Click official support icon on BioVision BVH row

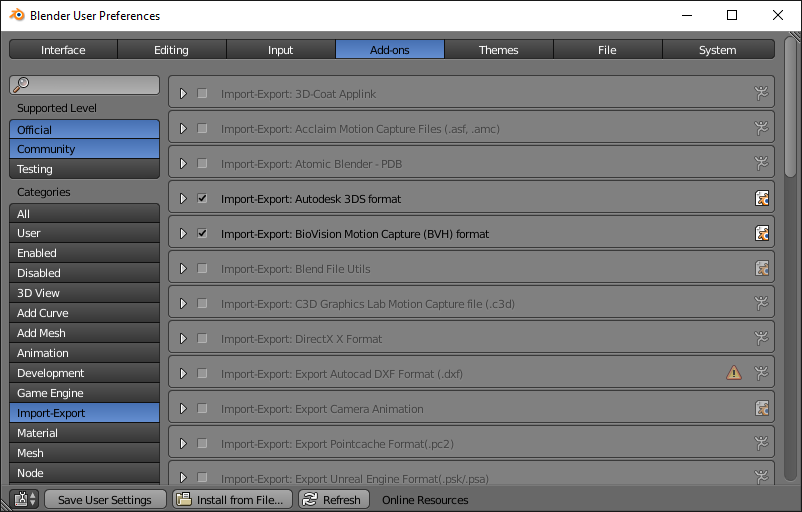pos(762,233)
